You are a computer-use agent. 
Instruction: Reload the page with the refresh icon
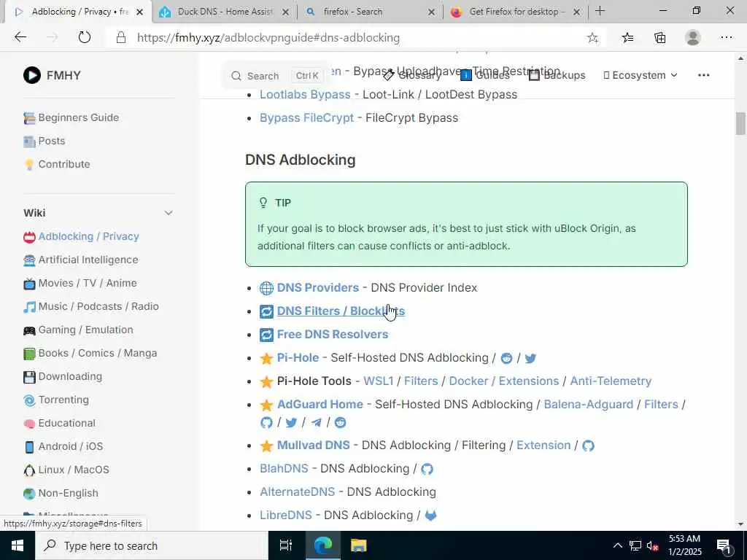[85, 37]
